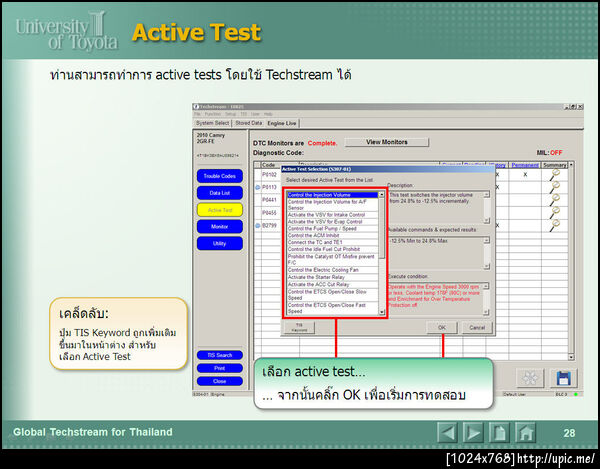600x469 pixels.
Task: Click the TIS Search button
Action: click(220, 355)
